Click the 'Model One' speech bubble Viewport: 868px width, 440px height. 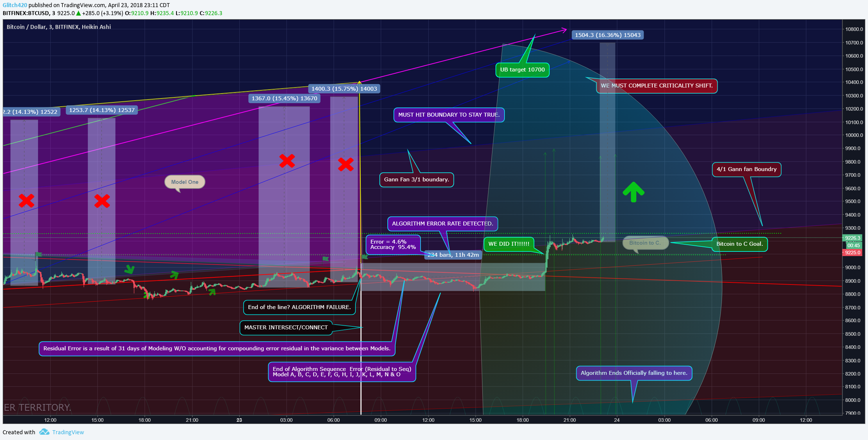pyautogui.click(x=185, y=182)
